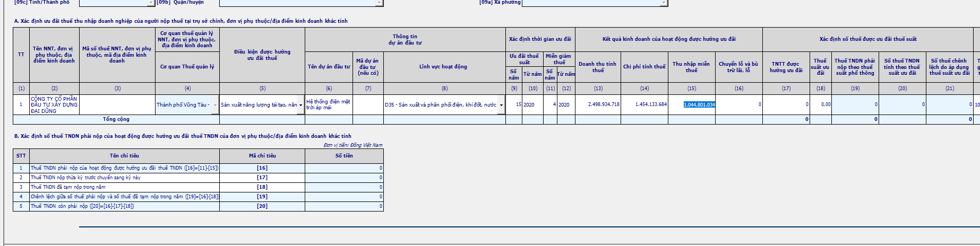
Task: Select the Chuyển lỗ và bù trừ cell
Action: 739,105
